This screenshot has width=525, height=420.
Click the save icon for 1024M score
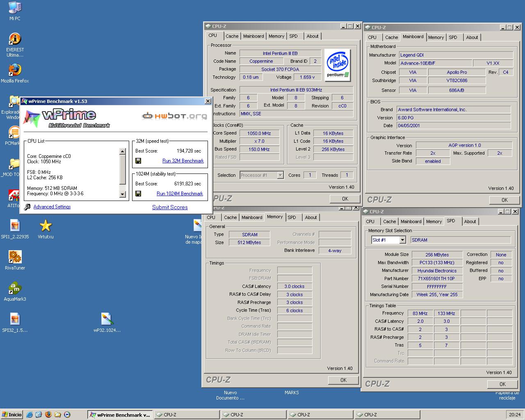tap(138, 194)
